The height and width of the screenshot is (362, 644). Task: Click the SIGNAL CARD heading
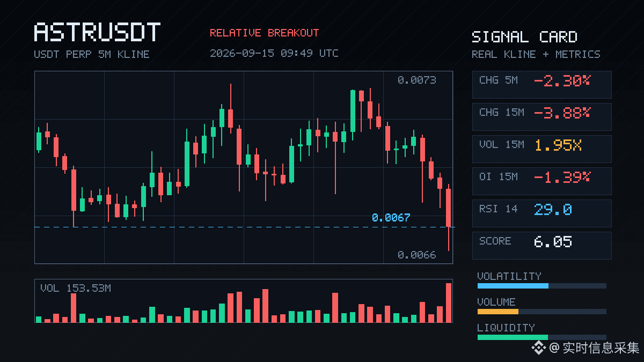click(524, 37)
